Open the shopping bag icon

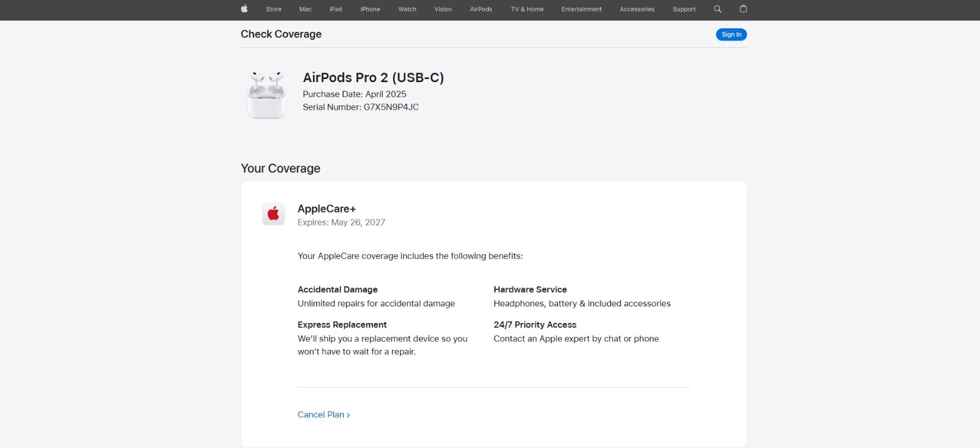coord(744,9)
